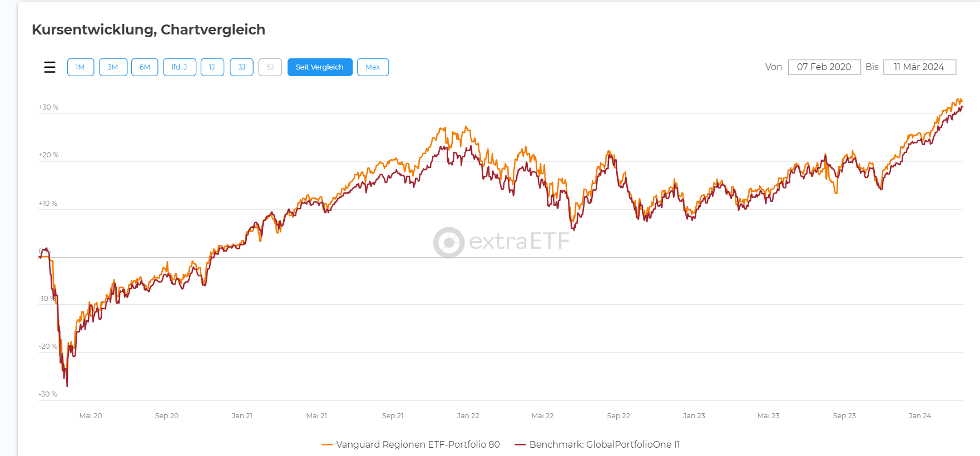Toggle Benchmark GlobalPortfolioOne I1 series

pyautogui.click(x=605, y=444)
